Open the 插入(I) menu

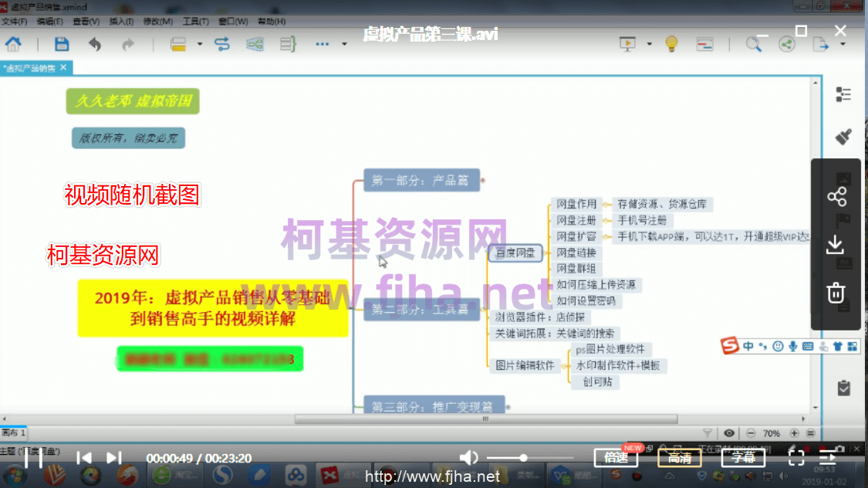coord(121,21)
